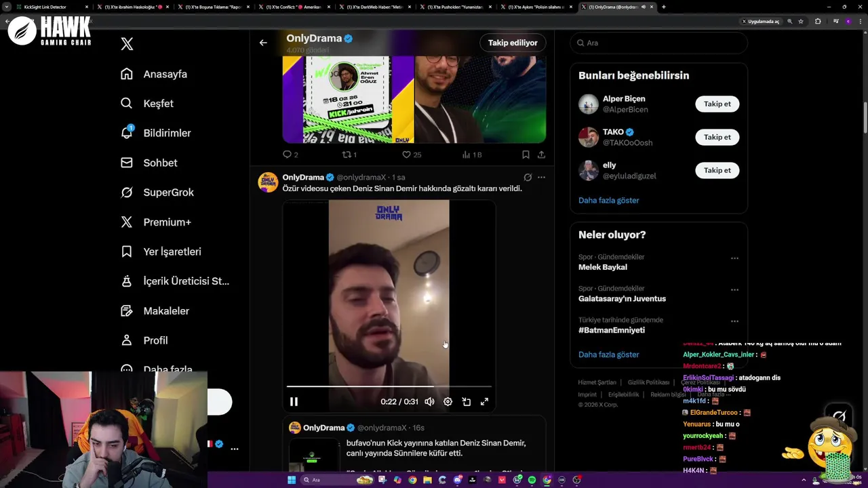Share the top post
This screenshot has width=868, height=488.
pyautogui.click(x=541, y=155)
